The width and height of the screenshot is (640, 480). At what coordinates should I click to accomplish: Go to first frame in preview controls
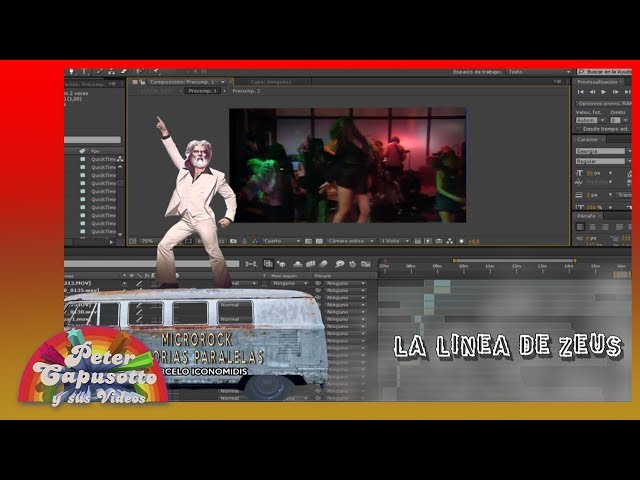coord(580,92)
